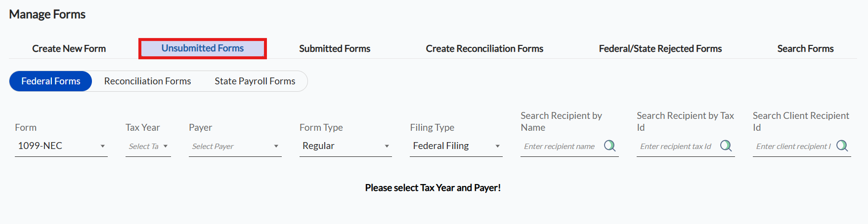Click the Enter client recipient Id field
868x224 pixels.
point(793,146)
